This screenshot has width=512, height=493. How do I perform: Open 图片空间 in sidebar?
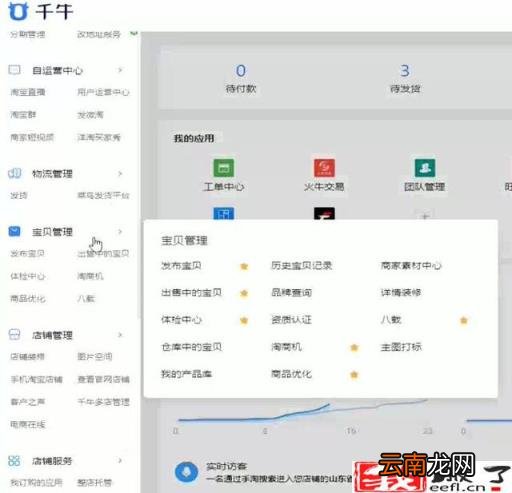(95, 357)
